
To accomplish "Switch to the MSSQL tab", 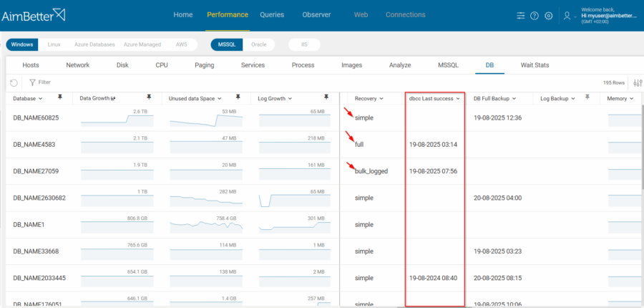I will pos(448,65).
